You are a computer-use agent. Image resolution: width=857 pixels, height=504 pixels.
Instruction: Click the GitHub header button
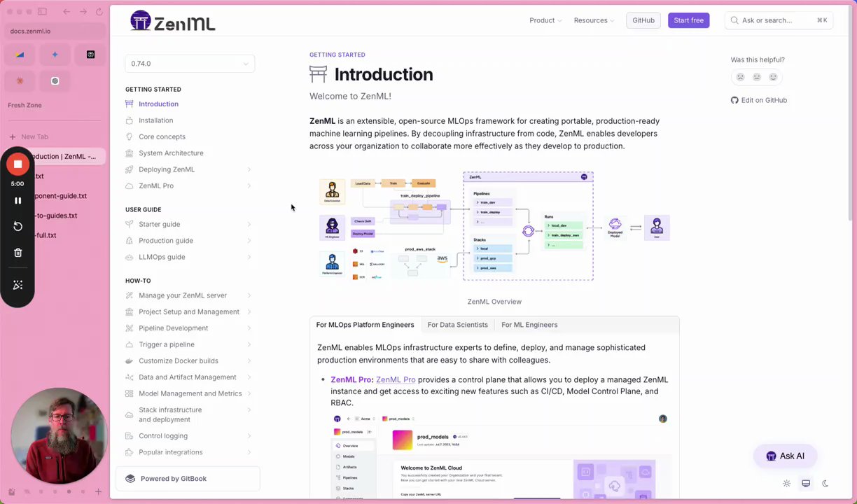tap(643, 20)
